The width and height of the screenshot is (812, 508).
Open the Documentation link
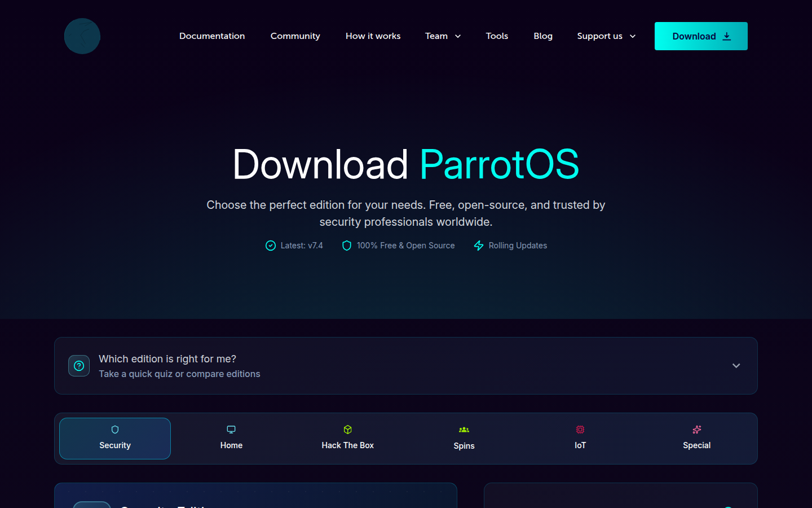click(x=212, y=36)
